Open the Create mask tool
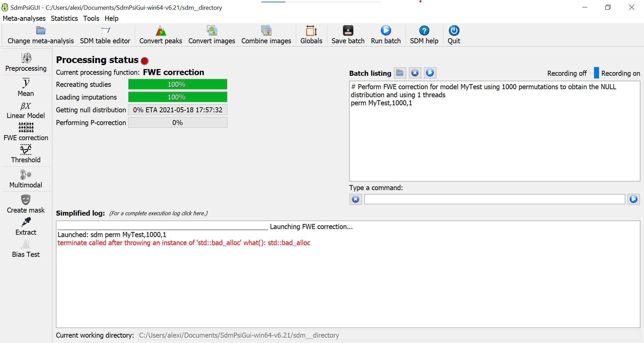Viewport: 644px width, 343px height. coord(26,204)
